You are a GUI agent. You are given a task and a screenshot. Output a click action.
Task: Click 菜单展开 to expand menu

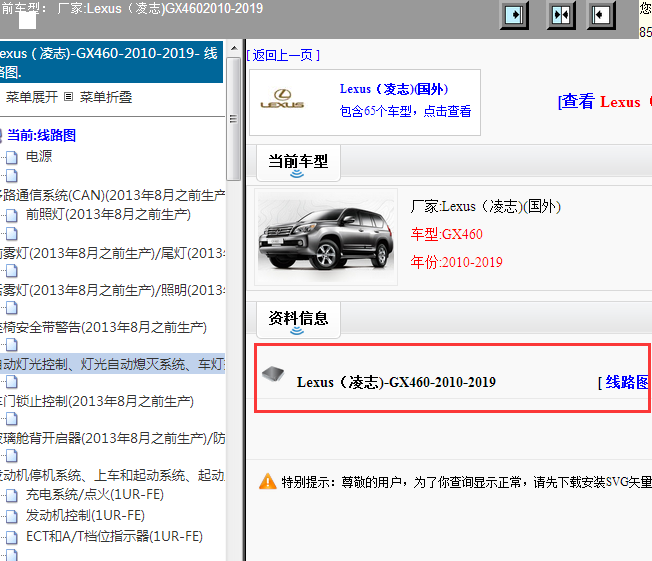coord(32,97)
